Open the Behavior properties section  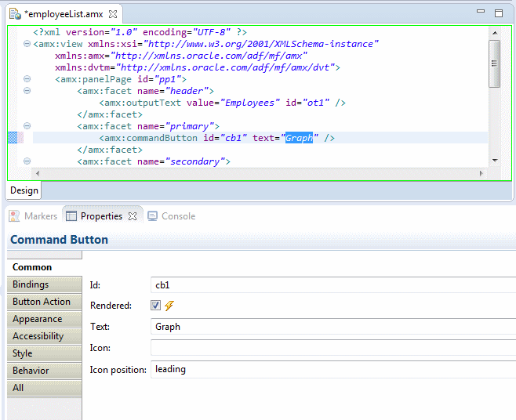45,371
